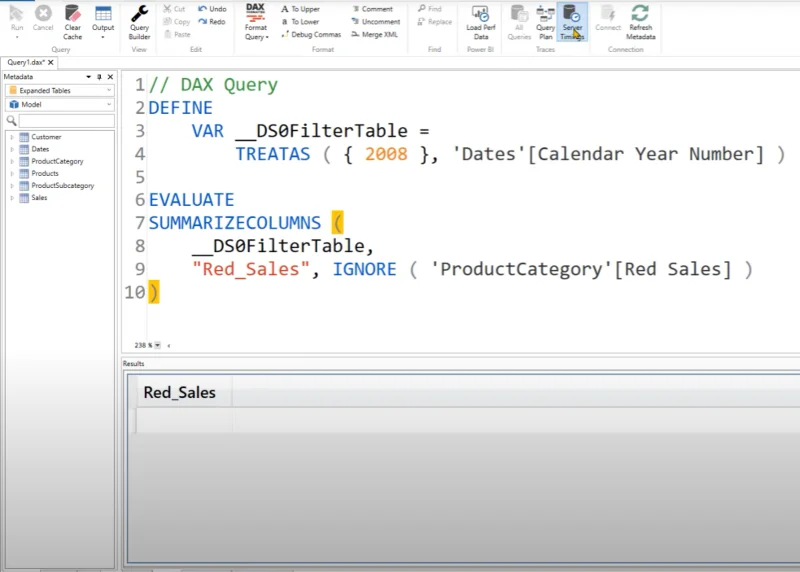The image size is (800, 572).
Task: Click the // DAX Query comment line
Action: pyautogui.click(x=213, y=85)
